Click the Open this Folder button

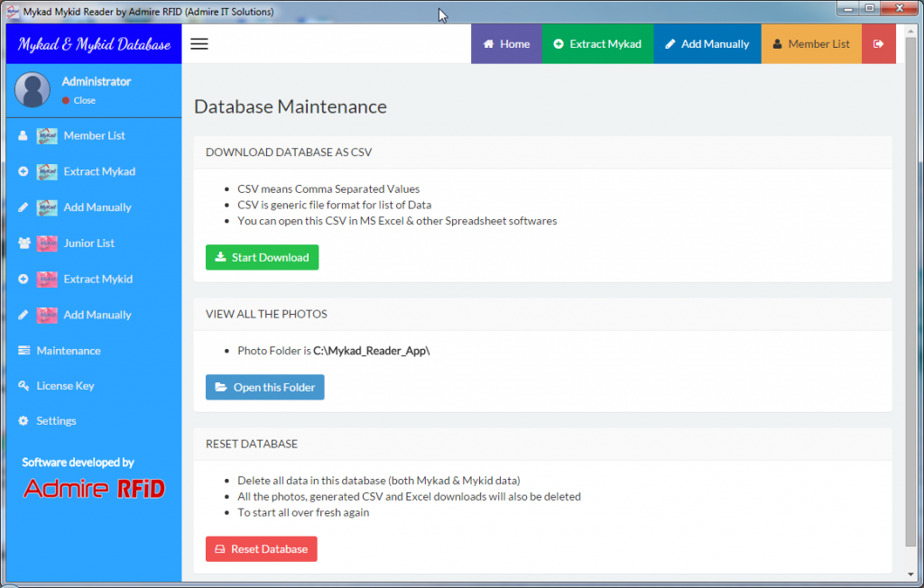click(264, 388)
